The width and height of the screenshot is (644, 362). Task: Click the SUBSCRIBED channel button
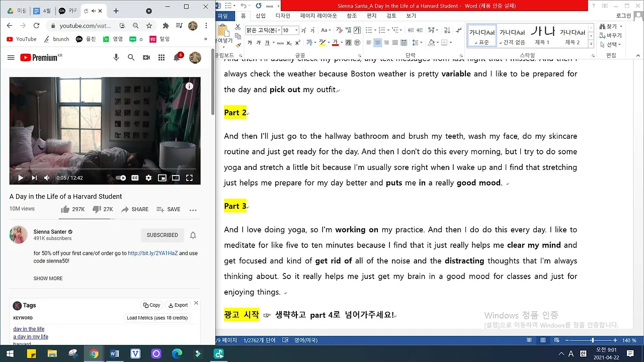162,235
